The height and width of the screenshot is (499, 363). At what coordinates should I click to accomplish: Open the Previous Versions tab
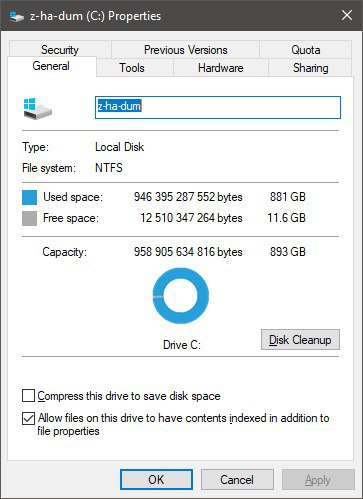click(x=186, y=50)
